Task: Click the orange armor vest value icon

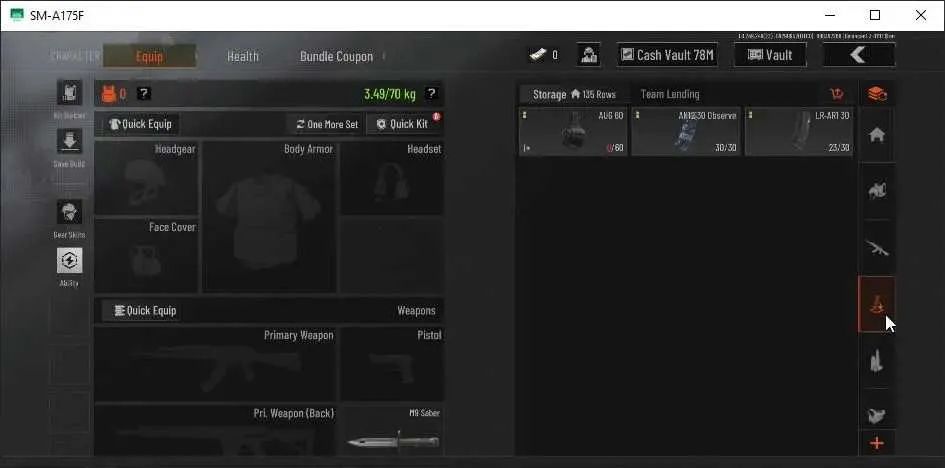Action: [109, 94]
